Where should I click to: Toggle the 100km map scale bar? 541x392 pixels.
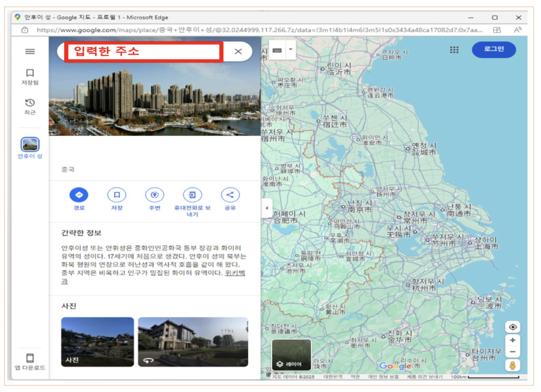pyautogui.click(x=485, y=377)
